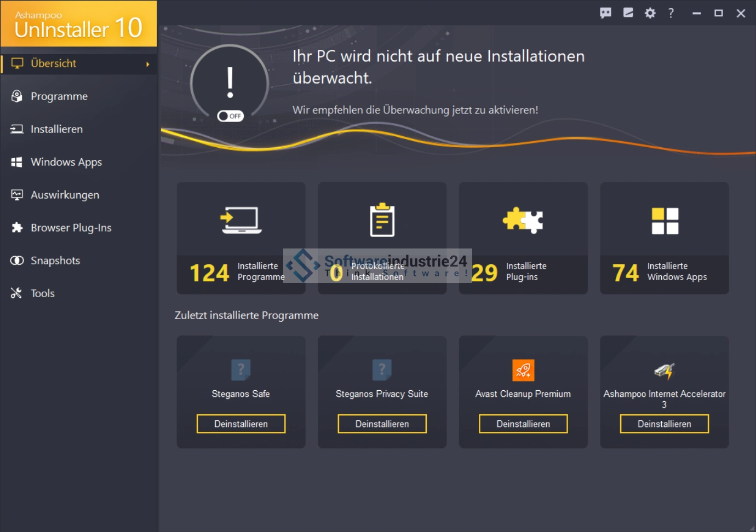This screenshot has height=532, width=756.
Task: Uninstall Steganos Safe via Deinstallieren button
Action: [241, 424]
